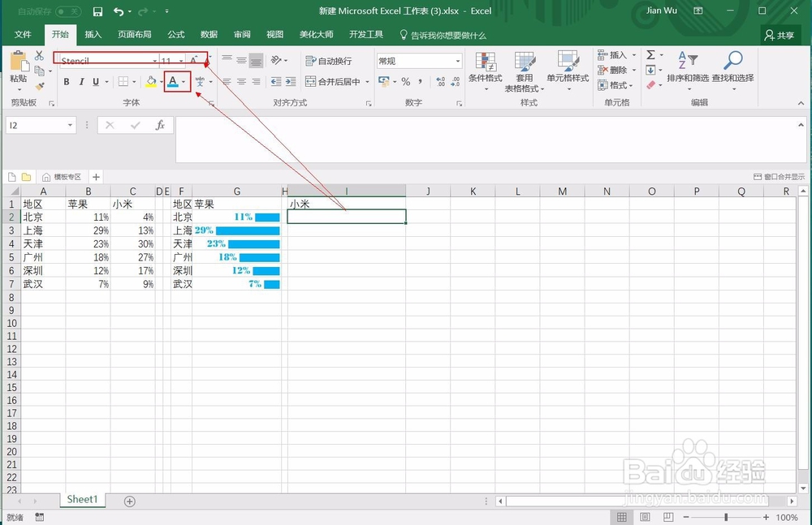
Task: Open the Insert (插入) tab
Action: coord(93,34)
